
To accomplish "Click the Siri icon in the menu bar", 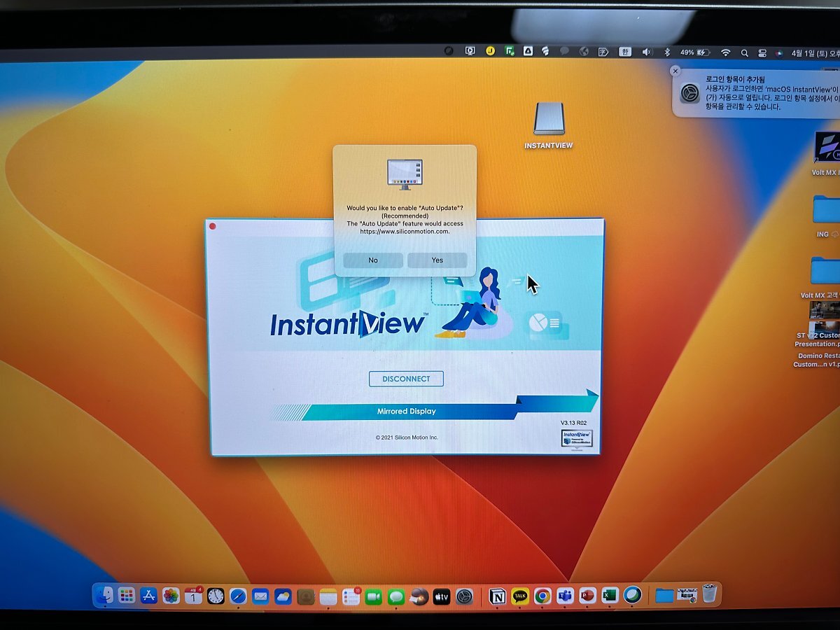I will click(x=779, y=52).
